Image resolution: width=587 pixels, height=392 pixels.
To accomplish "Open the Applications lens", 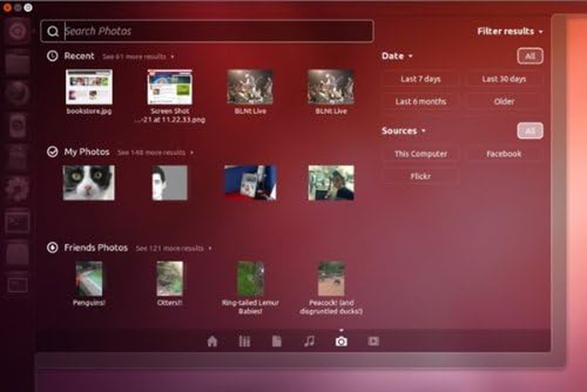I will coord(244,340).
